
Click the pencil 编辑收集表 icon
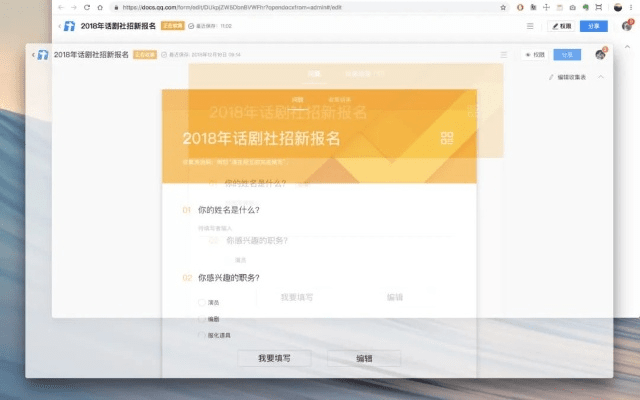click(x=552, y=77)
